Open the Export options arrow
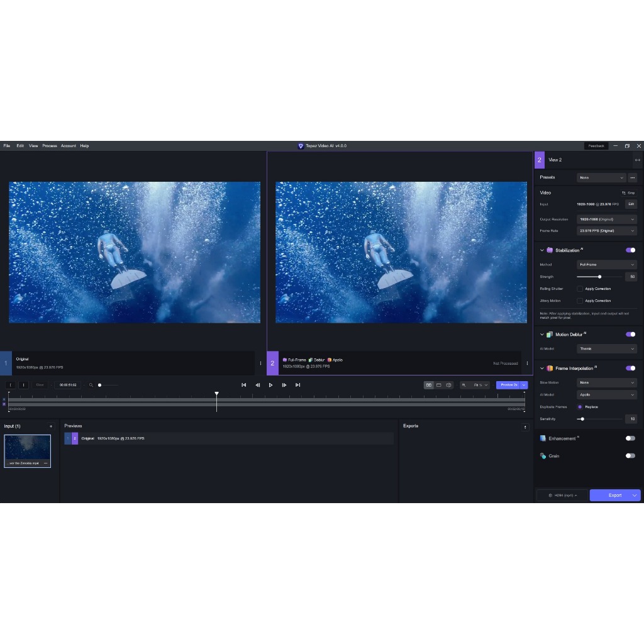Screen dimensions: 644x644 click(635, 496)
